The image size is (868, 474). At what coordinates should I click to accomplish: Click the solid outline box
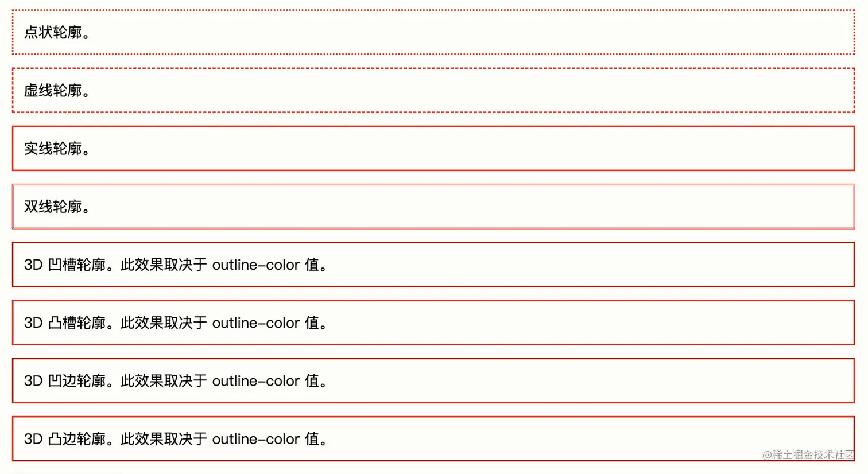pyautogui.click(x=433, y=148)
